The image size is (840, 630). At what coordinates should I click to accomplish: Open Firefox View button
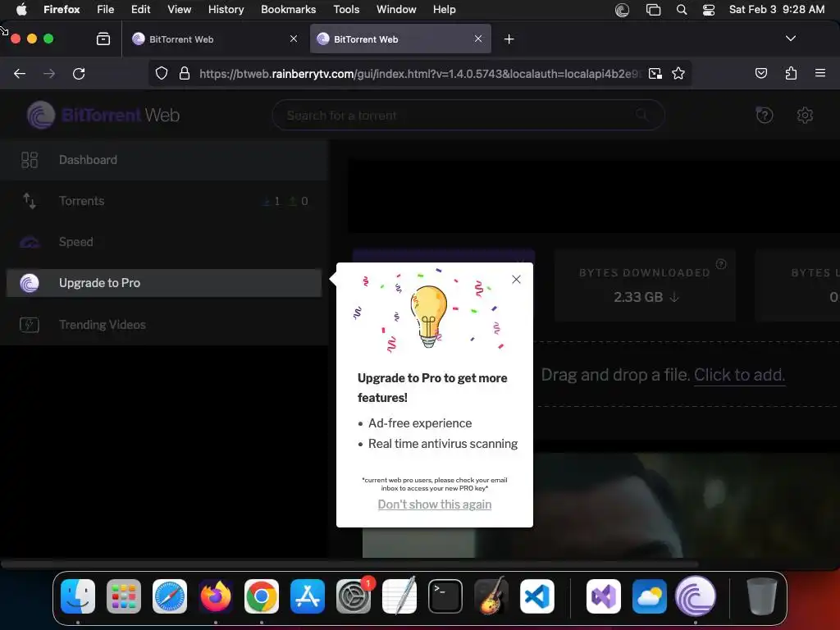coord(103,39)
